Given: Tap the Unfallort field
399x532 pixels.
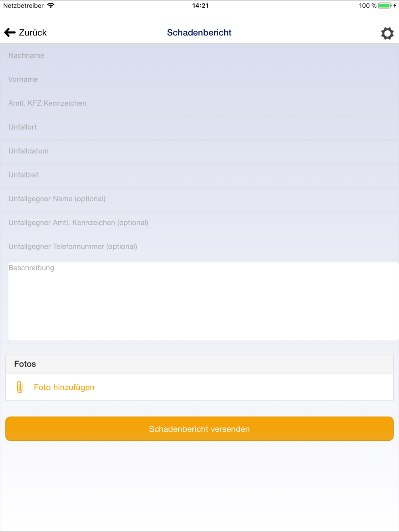Looking at the screenshot, I should click(x=199, y=127).
